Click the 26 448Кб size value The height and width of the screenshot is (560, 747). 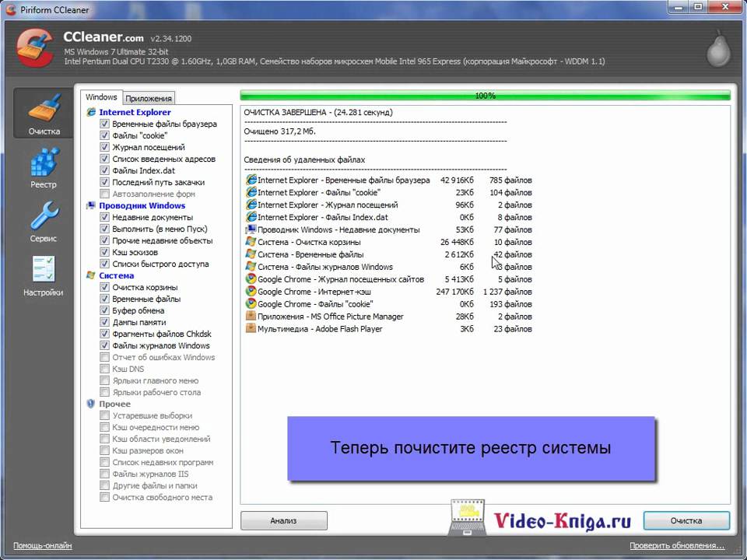click(457, 242)
